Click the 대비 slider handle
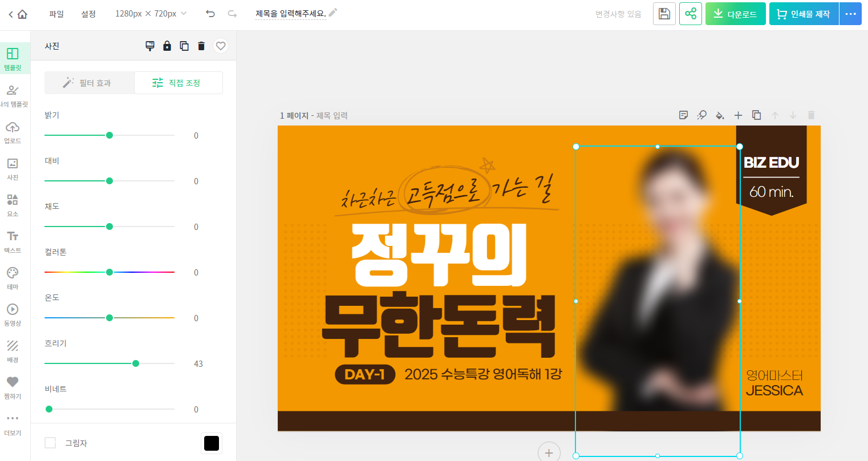Screen dimensions: 868x461 tap(109, 181)
